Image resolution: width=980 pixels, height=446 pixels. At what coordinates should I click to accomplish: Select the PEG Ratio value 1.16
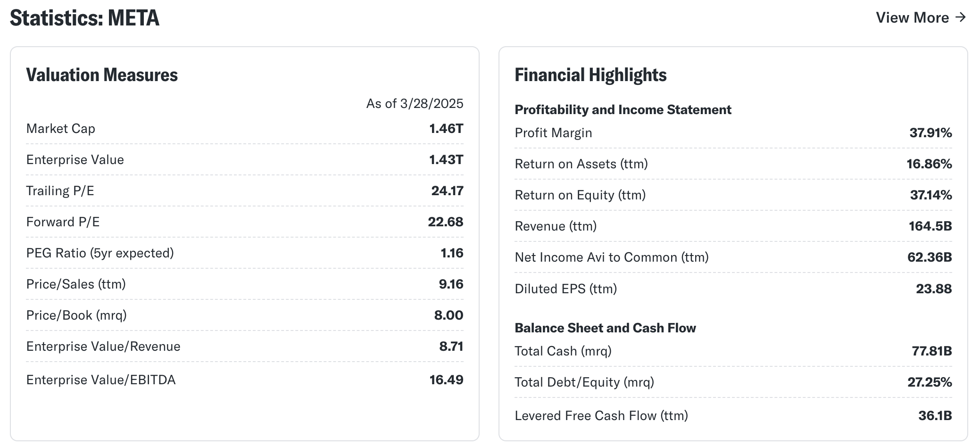click(x=452, y=253)
